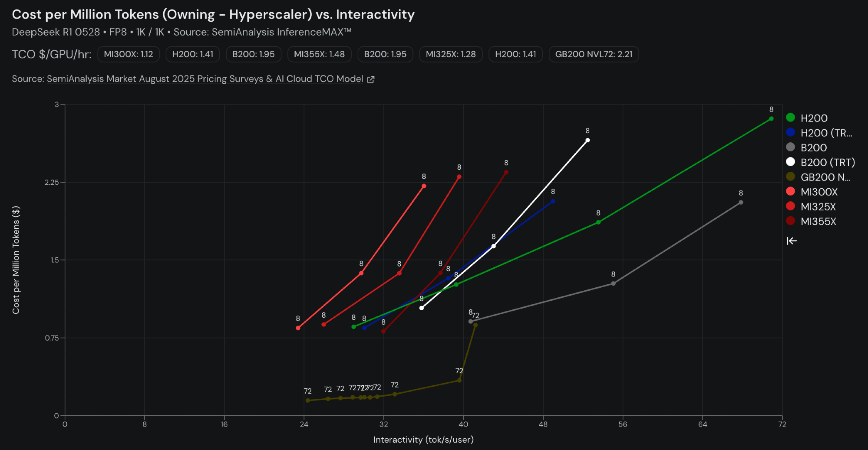Click the white B200 (TRT) legend dot
The height and width of the screenshot is (450, 868).
pyautogui.click(x=790, y=162)
